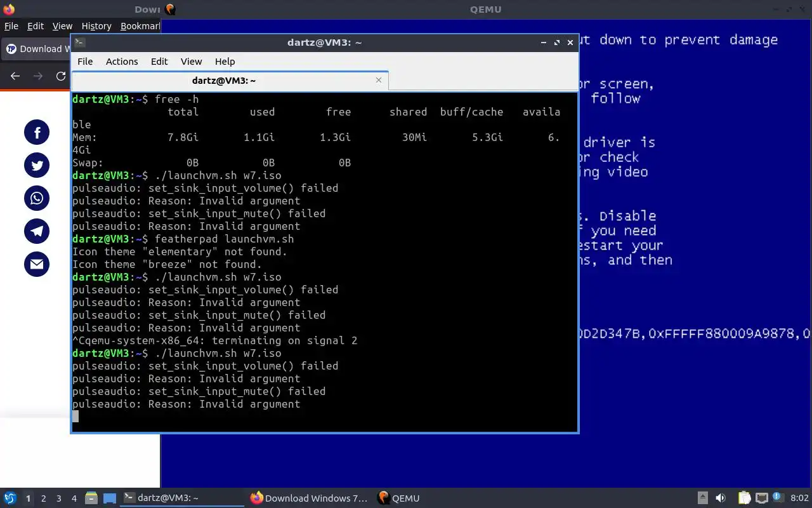Click the WhatsApp share icon in Firefox

(37, 198)
